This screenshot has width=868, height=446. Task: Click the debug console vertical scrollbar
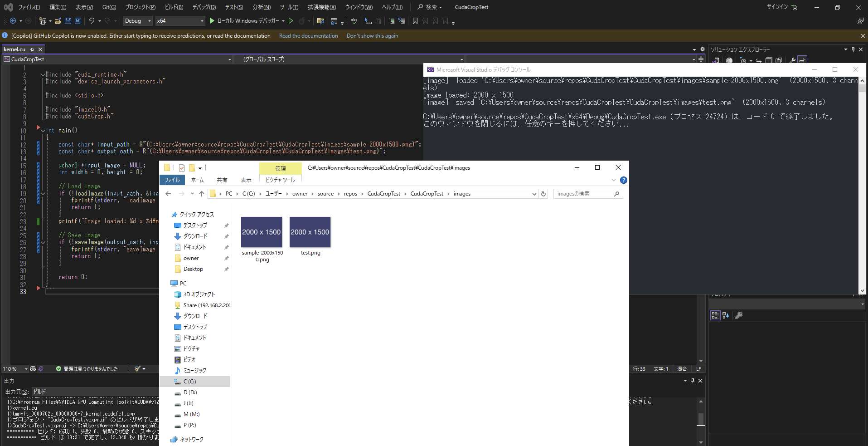(862, 186)
